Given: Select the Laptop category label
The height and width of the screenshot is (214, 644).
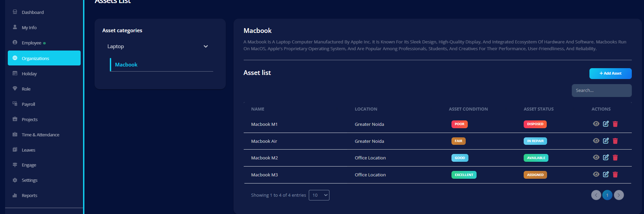Looking at the screenshot, I should pyautogui.click(x=116, y=46).
